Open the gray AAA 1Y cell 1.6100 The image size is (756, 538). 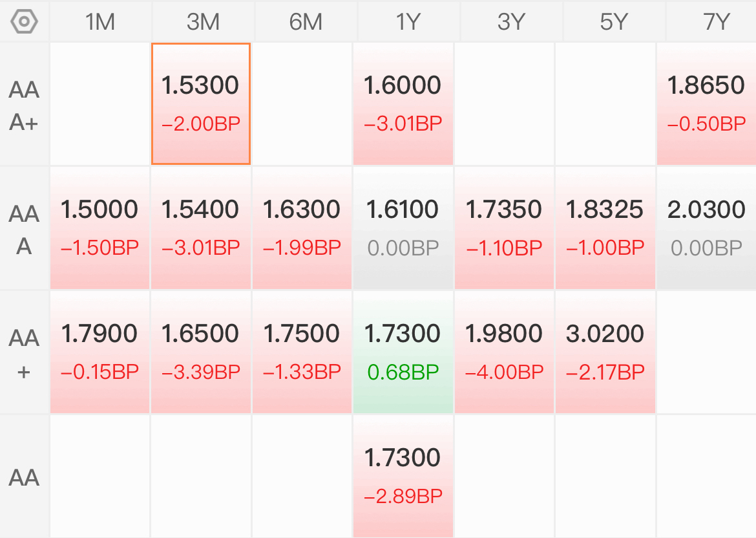(x=403, y=228)
